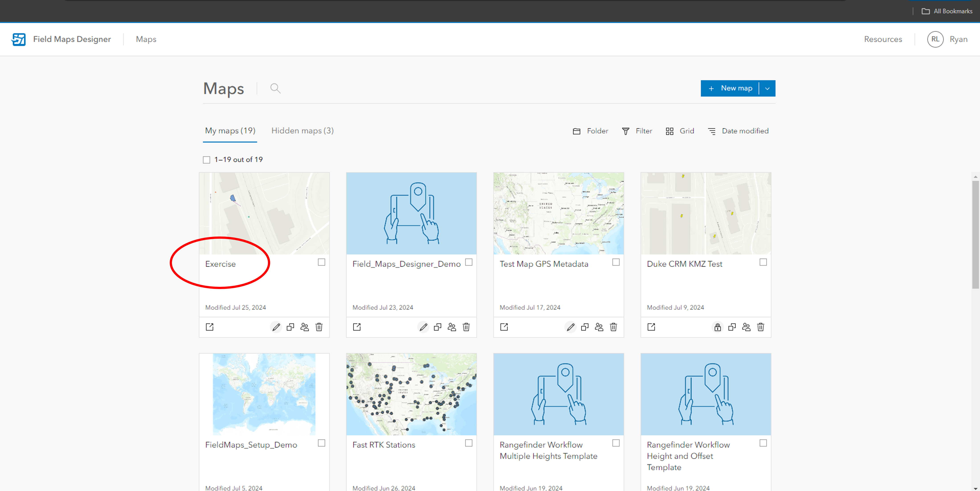Open the Filter options
This screenshot has width=980, height=491.
637,131
